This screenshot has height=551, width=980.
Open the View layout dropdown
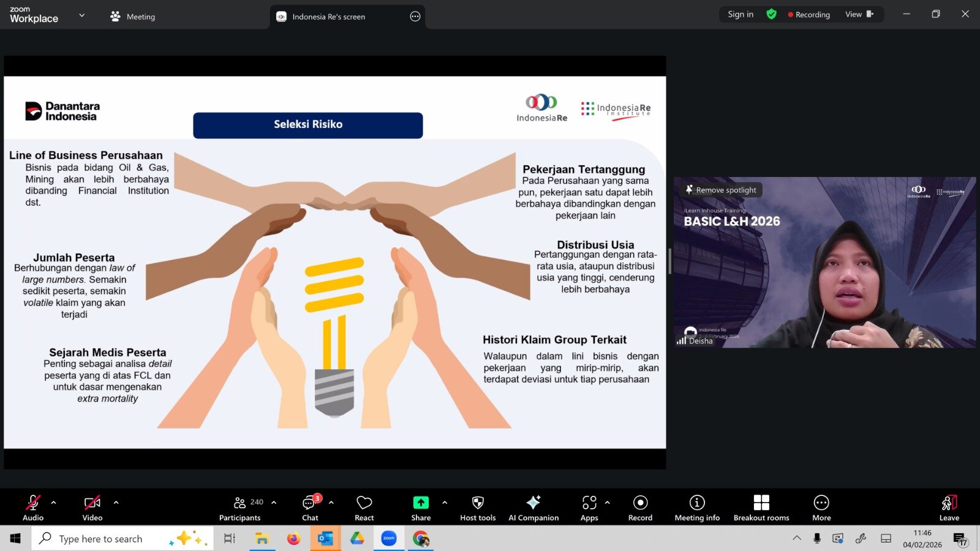click(859, 15)
